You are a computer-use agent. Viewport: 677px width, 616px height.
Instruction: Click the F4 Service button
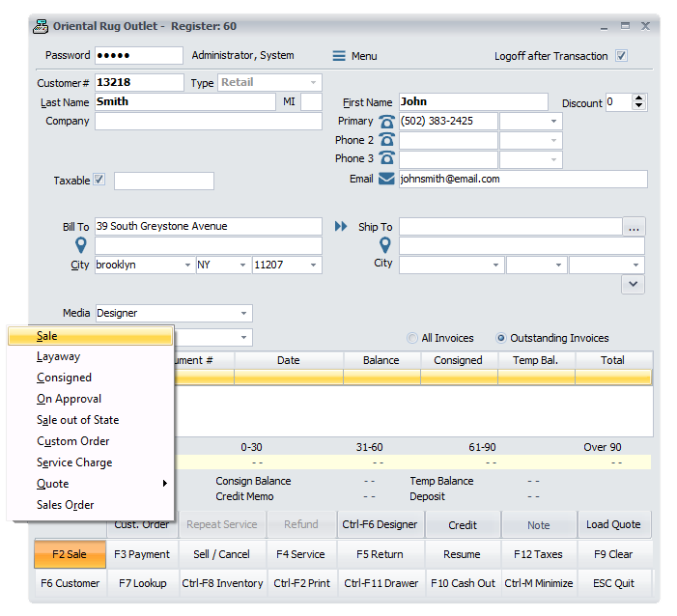[301, 554]
